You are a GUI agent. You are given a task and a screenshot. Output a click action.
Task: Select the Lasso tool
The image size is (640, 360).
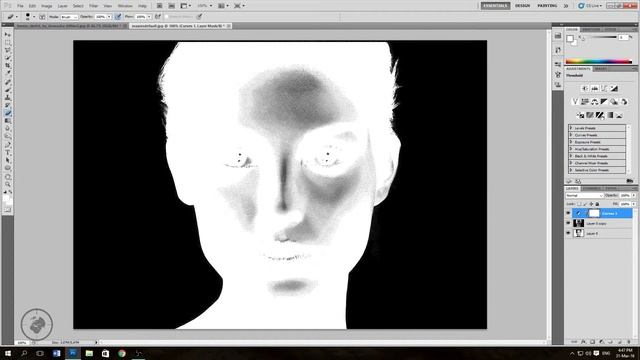[x=8, y=50]
